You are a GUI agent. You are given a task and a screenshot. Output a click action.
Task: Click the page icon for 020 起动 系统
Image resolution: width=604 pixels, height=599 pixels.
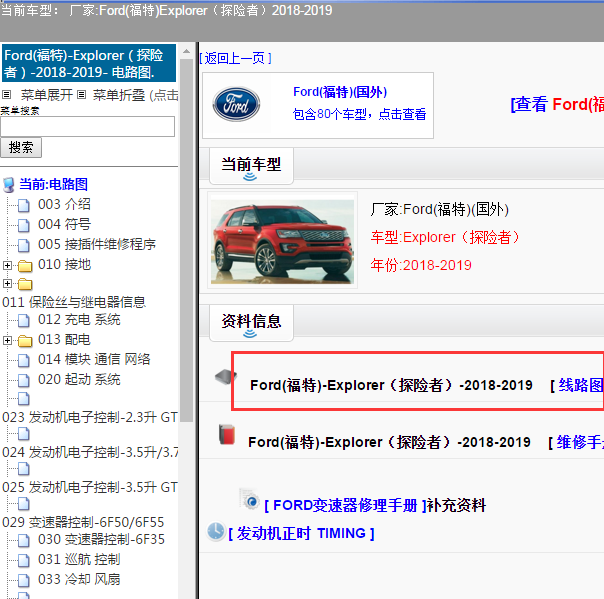(23, 380)
